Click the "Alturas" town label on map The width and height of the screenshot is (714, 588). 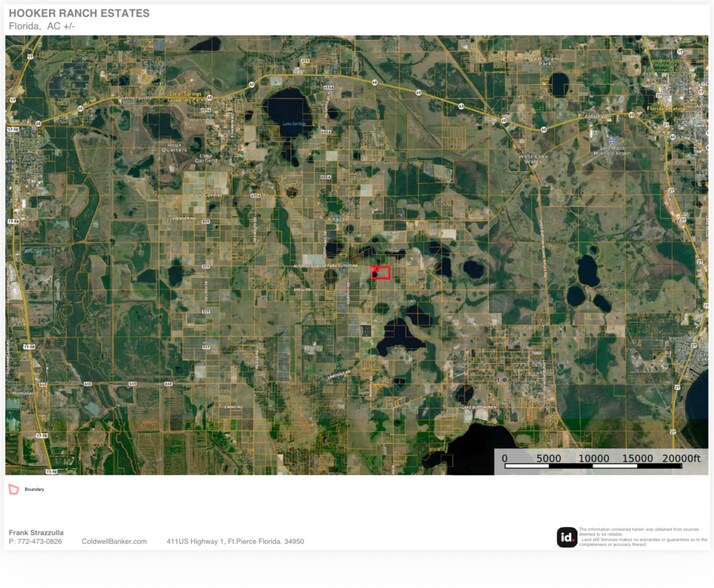[338, 220]
